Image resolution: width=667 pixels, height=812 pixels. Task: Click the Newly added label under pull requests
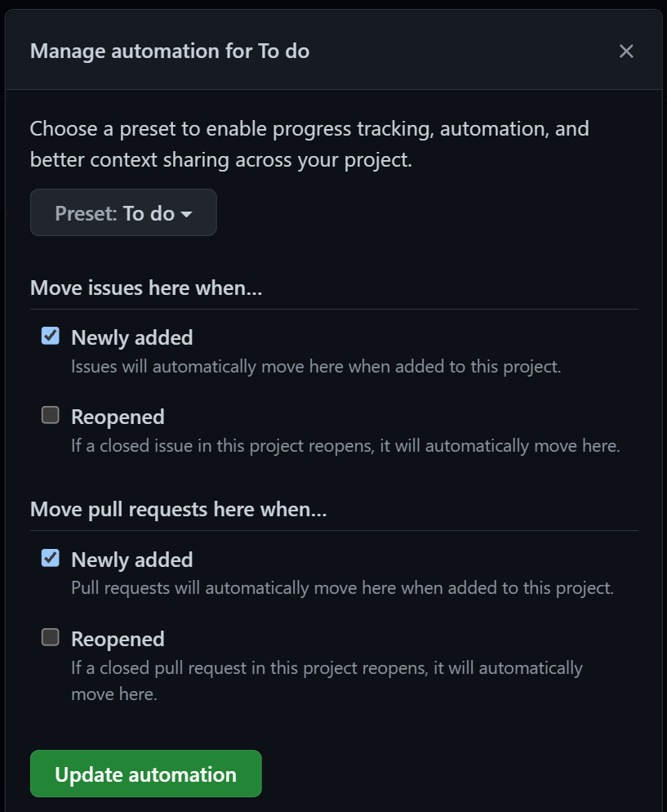tap(132, 560)
